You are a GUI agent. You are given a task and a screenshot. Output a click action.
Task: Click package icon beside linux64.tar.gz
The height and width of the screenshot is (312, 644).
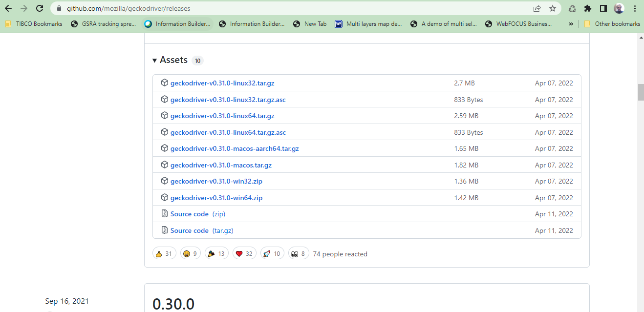click(x=165, y=116)
